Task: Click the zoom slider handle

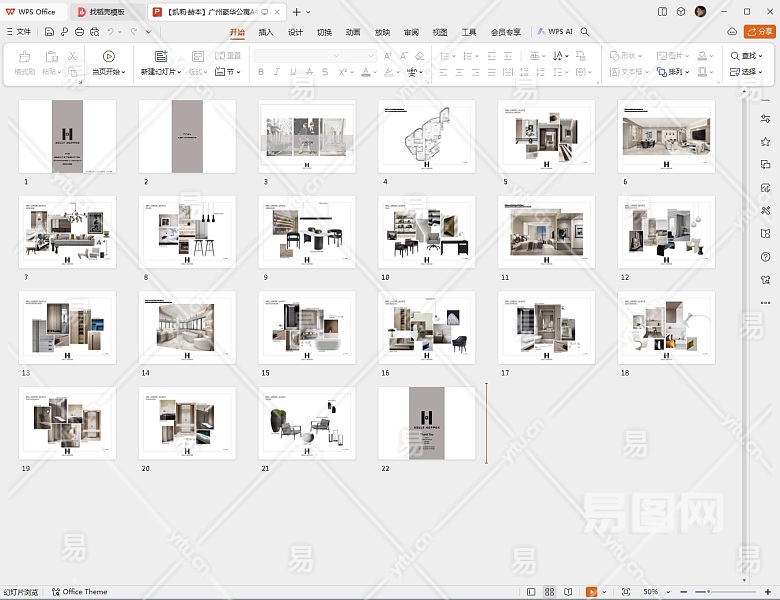Action: click(x=710, y=592)
